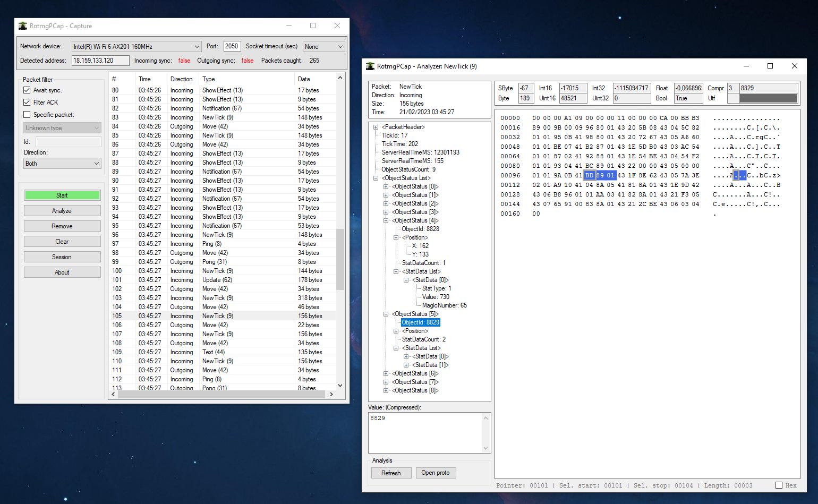Screen dimensions: 818x504
Task: Select the MagicNumber: 65 tree item
Action: [x=445, y=305]
